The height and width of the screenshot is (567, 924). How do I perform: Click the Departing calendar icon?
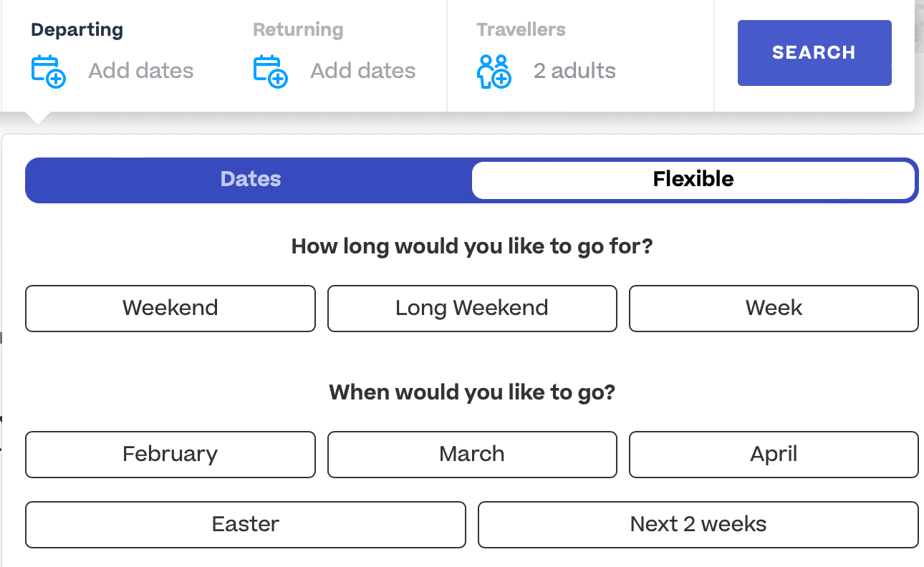click(48, 71)
